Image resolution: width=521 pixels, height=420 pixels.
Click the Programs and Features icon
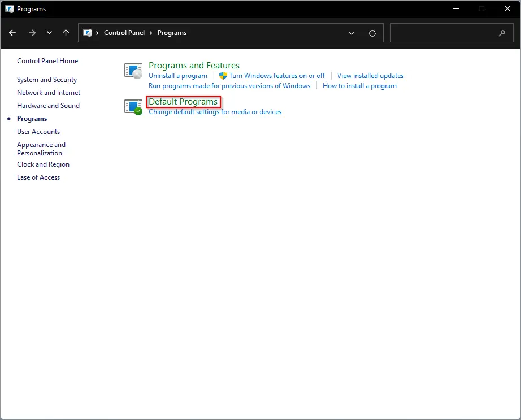tap(133, 71)
